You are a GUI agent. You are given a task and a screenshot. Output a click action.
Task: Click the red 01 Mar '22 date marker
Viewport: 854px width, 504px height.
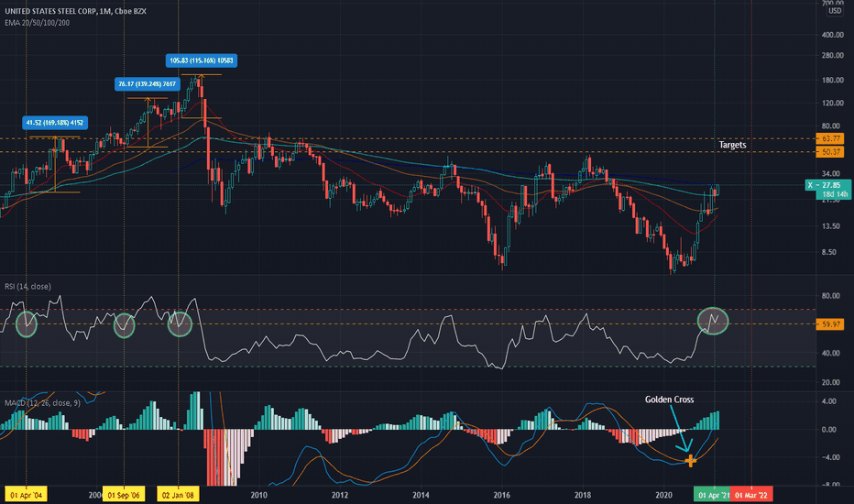click(751, 495)
